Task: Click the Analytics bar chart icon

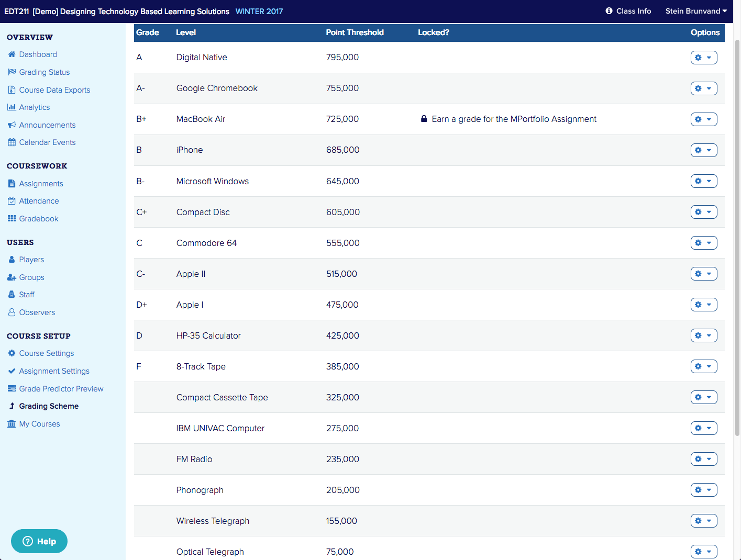Action: (12, 107)
